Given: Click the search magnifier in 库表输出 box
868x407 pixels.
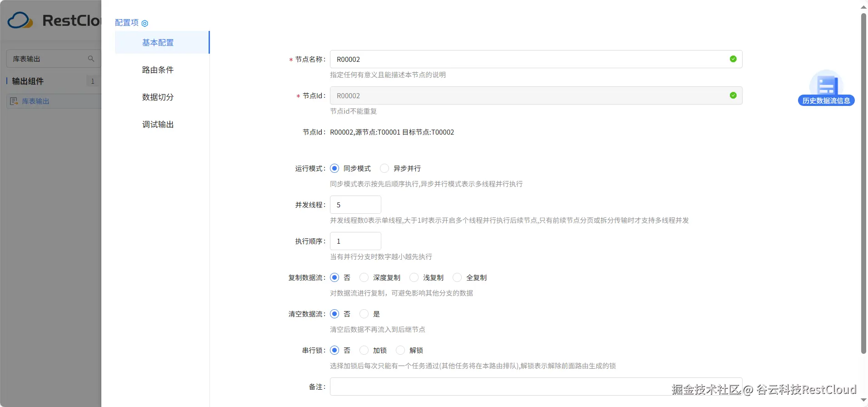Looking at the screenshot, I should pyautogui.click(x=91, y=59).
